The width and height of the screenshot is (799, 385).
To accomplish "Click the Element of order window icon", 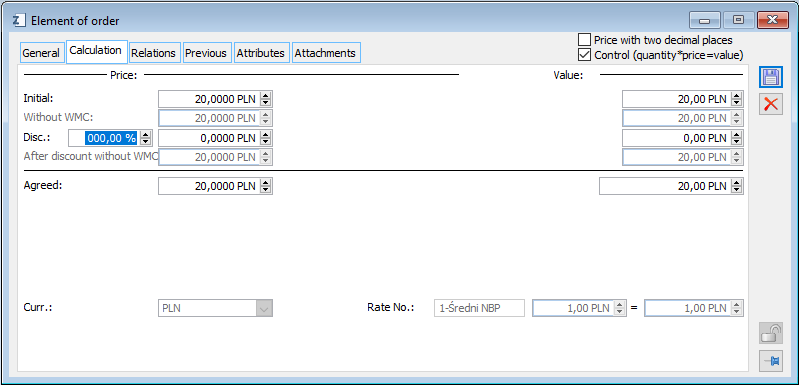I will pyautogui.click(x=19, y=21).
